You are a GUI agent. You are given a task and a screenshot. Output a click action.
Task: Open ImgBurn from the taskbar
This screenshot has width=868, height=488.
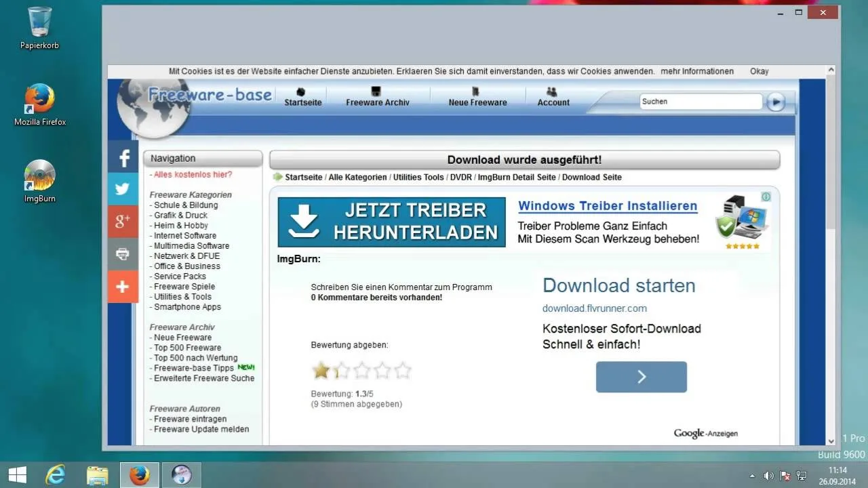coord(181,475)
